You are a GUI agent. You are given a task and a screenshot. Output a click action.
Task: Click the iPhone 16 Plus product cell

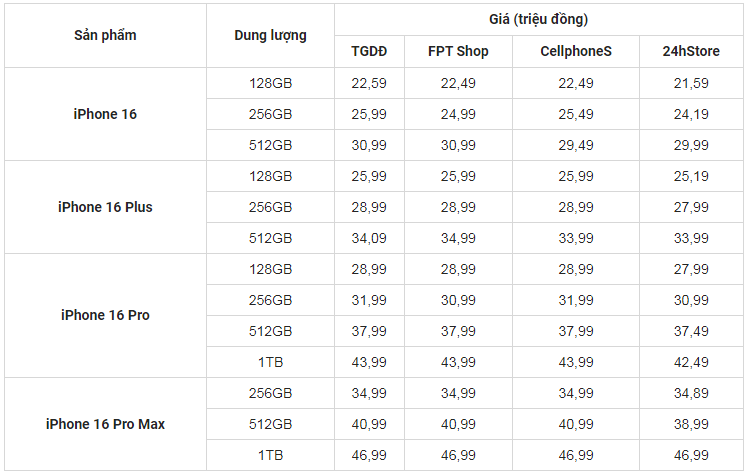pos(105,207)
